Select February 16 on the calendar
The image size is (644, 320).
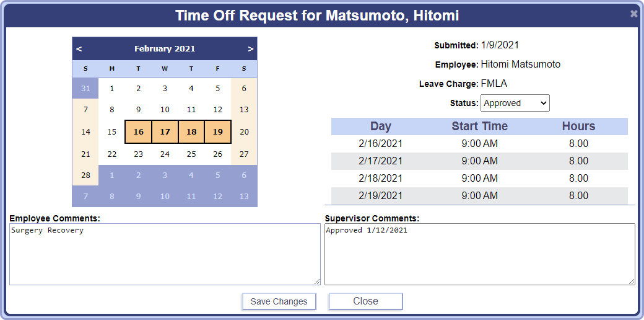coord(138,131)
